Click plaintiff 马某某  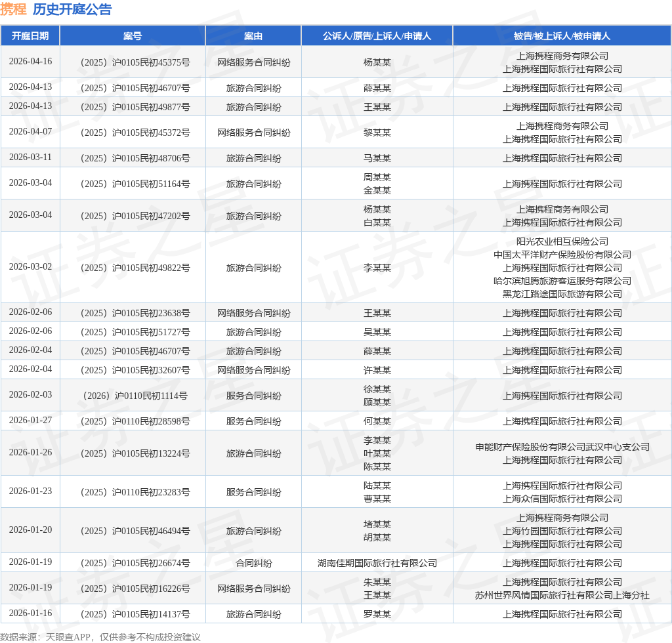pos(377,159)
